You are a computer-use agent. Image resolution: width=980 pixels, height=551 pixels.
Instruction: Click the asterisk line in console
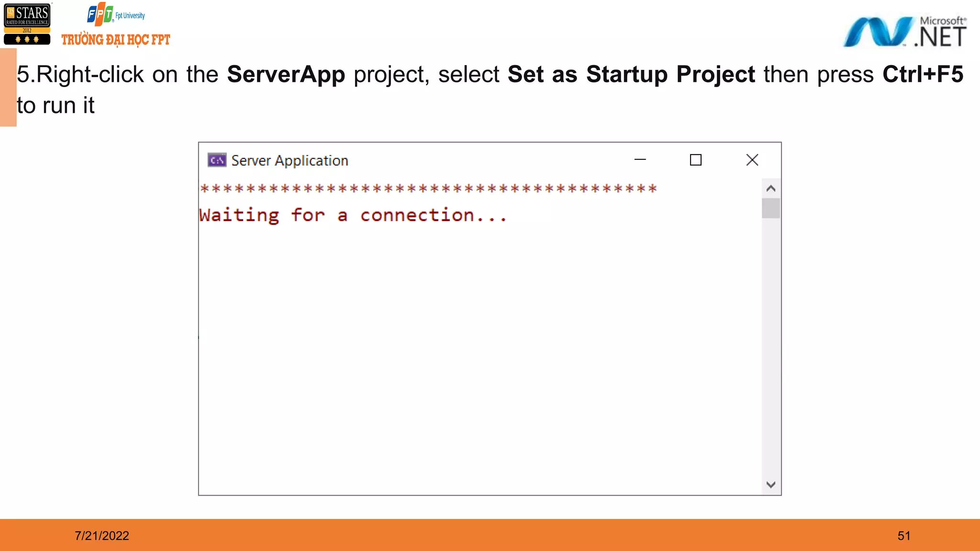pyautogui.click(x=428, y=188)
